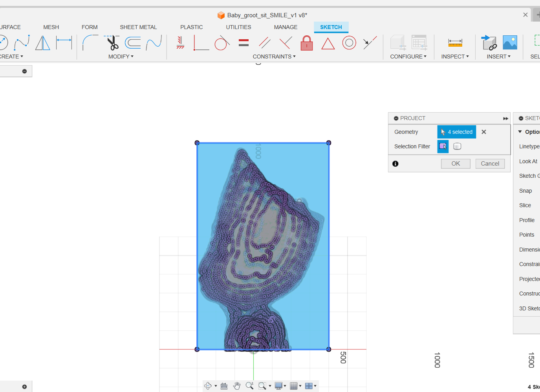Click the Look At icon in navigation bar
This screenshot has width=540, height=392.
(224, 386)
